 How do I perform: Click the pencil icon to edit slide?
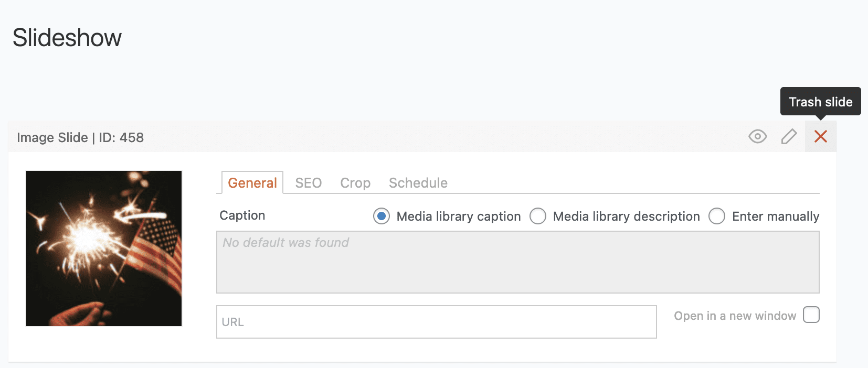click(789, 137)
